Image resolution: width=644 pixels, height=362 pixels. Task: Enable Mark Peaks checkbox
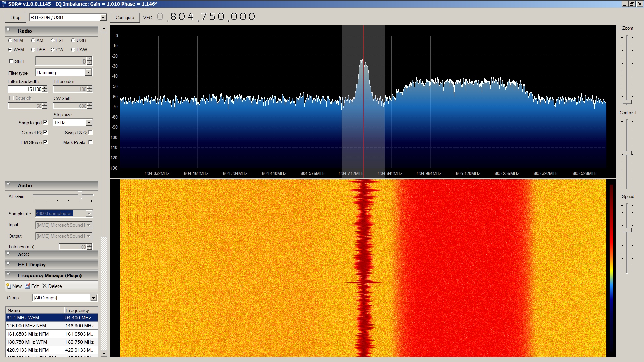(x=90, y=142)
